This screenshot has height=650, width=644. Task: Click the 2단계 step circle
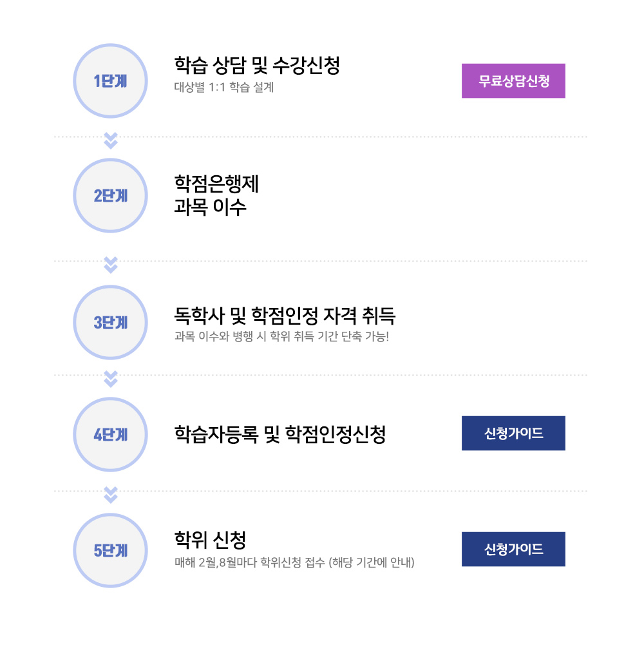(111, 196)
